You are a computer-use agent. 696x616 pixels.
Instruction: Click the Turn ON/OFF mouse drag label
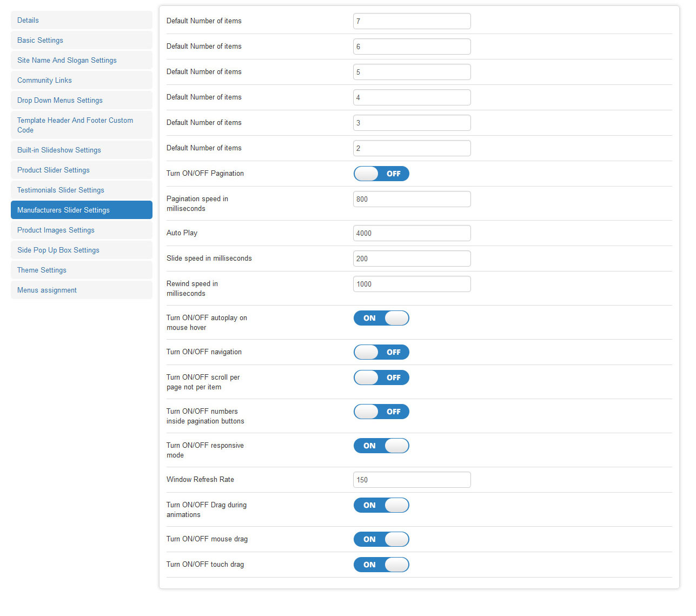click(207, 539)
